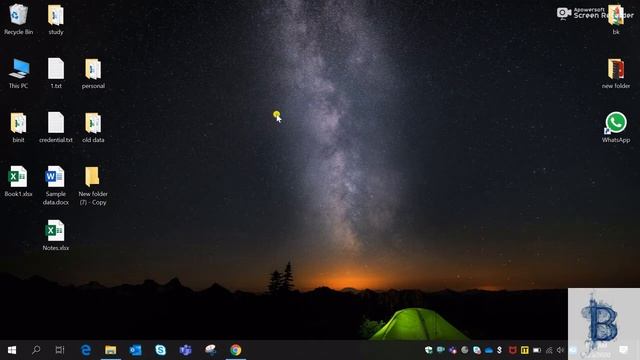Select the Sample data.docx Word file

point(56,185)
